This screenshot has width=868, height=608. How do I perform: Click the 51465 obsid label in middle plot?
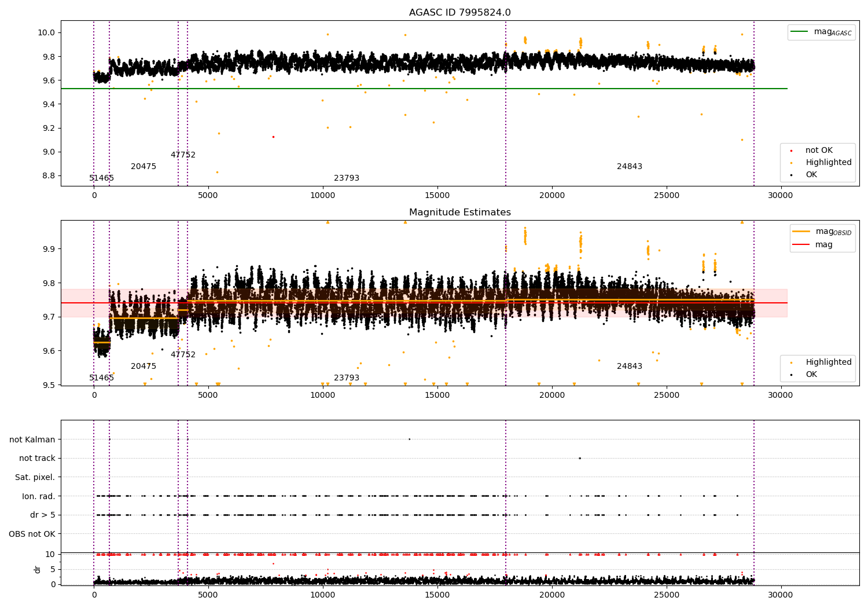click(x=101, y=378)
